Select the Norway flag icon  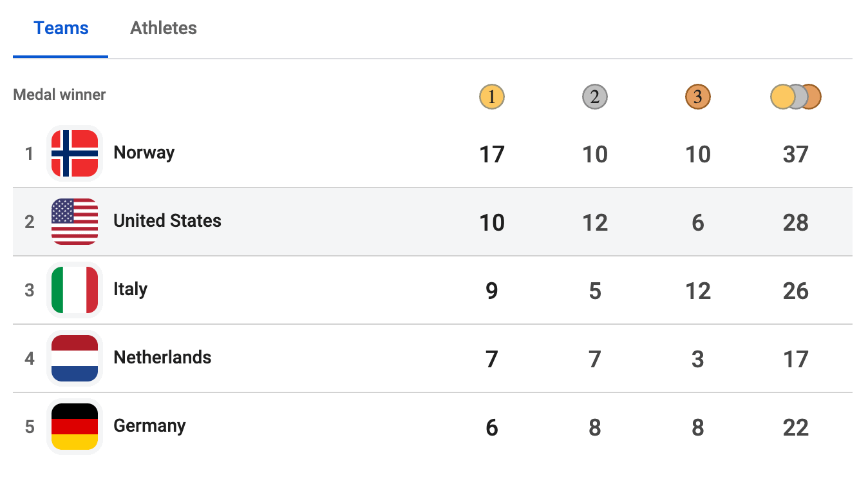pyautogui.click(x=75, y=153)
